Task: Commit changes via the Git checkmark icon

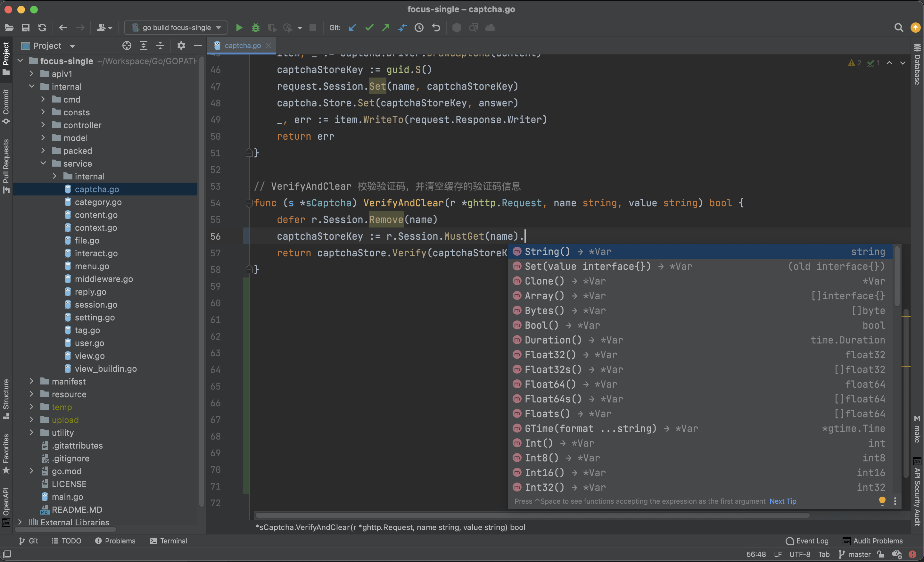Action: pos(369,27)
